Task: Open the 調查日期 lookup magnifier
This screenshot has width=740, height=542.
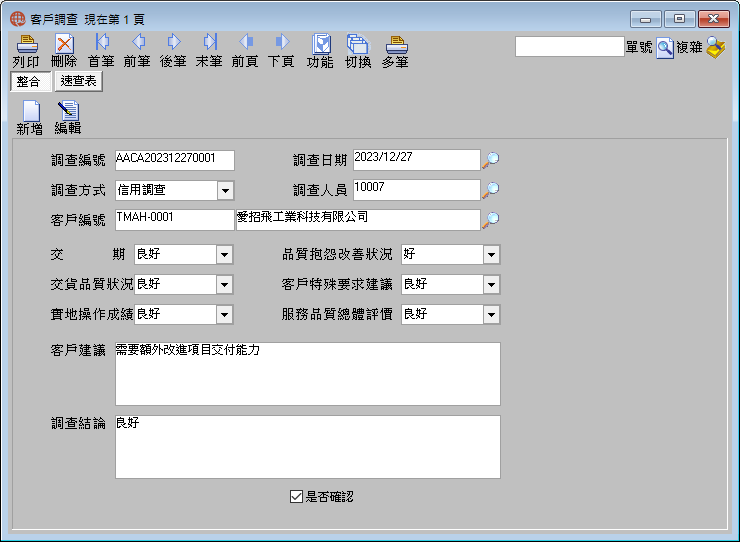Action: click(x=490, y=160)
